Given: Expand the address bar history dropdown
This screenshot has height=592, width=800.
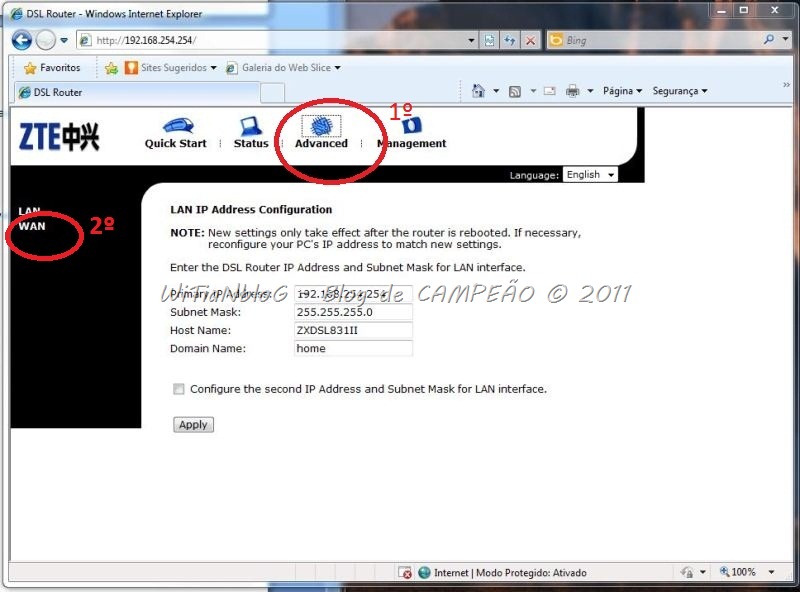Looking at the screenshot, I should (471, 40).
